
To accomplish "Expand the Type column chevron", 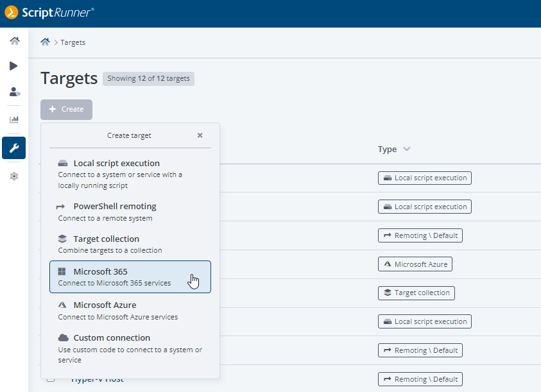I will coord(406,149).
